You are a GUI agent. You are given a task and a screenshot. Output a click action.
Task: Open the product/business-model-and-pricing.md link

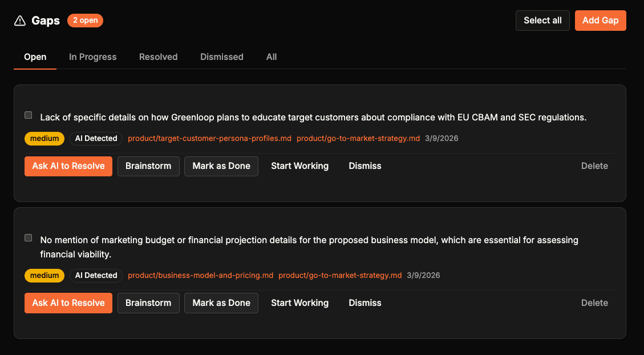coord(200,275)
